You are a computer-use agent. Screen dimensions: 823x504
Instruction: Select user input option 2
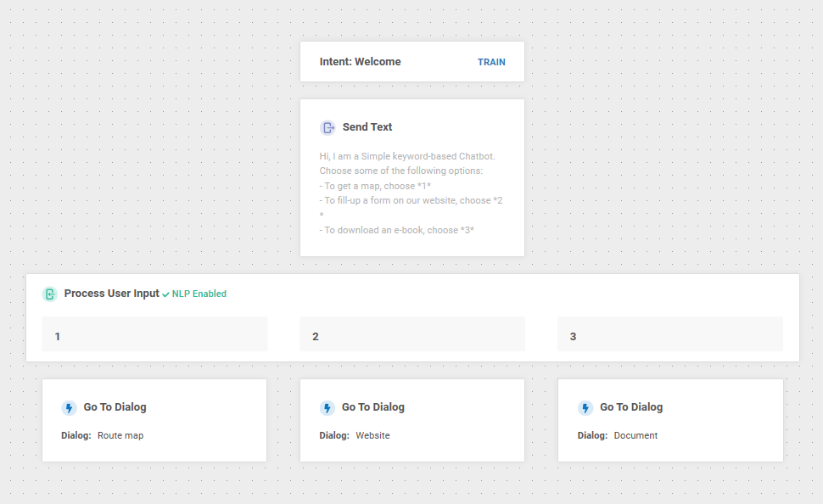[x=412, y=335]
